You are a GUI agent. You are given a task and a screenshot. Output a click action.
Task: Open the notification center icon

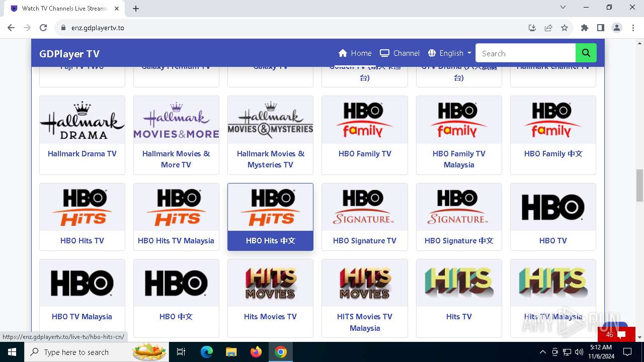pyautogui.click(x=627, y=352)
